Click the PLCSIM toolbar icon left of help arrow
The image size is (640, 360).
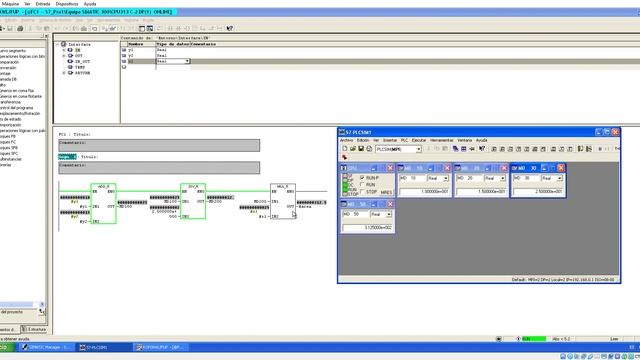pos(472,149)
